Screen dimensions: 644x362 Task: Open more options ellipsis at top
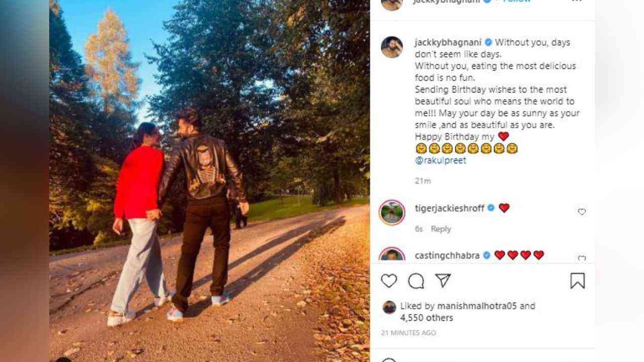(x=577, y=2)
